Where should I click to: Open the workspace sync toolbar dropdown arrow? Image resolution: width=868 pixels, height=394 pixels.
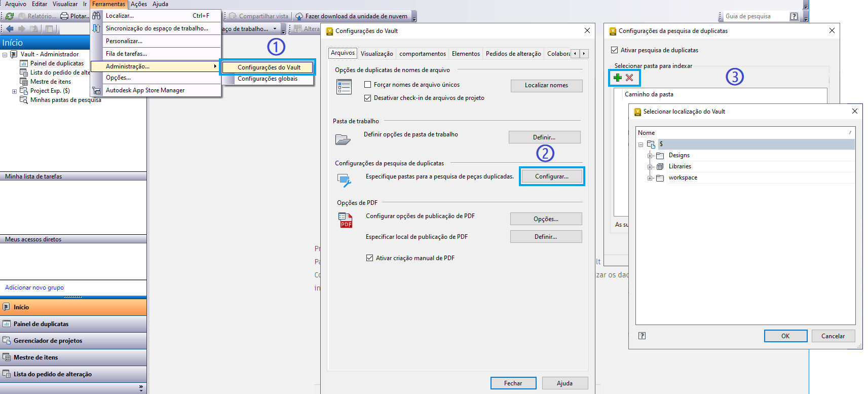(275, 29)
